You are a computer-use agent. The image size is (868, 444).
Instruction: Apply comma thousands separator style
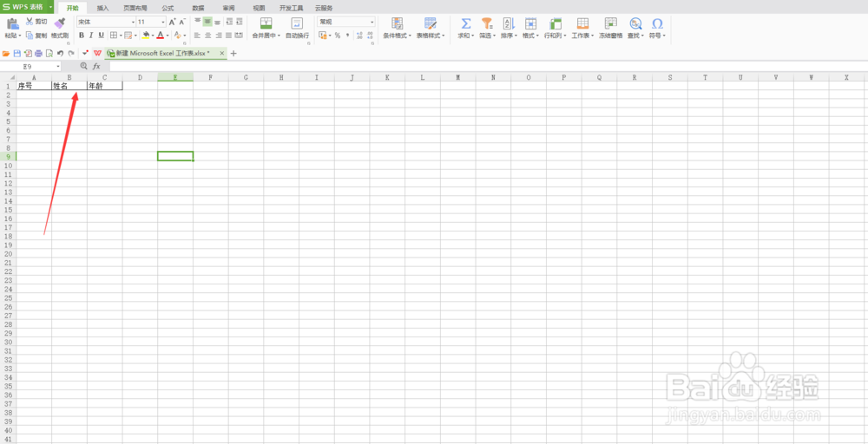click(x=347, y=36)
